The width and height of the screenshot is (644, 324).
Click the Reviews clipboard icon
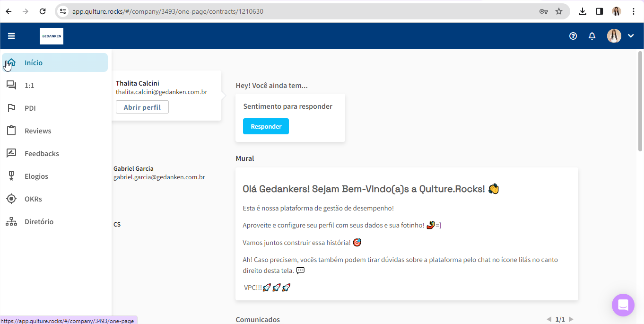[11, 131]
